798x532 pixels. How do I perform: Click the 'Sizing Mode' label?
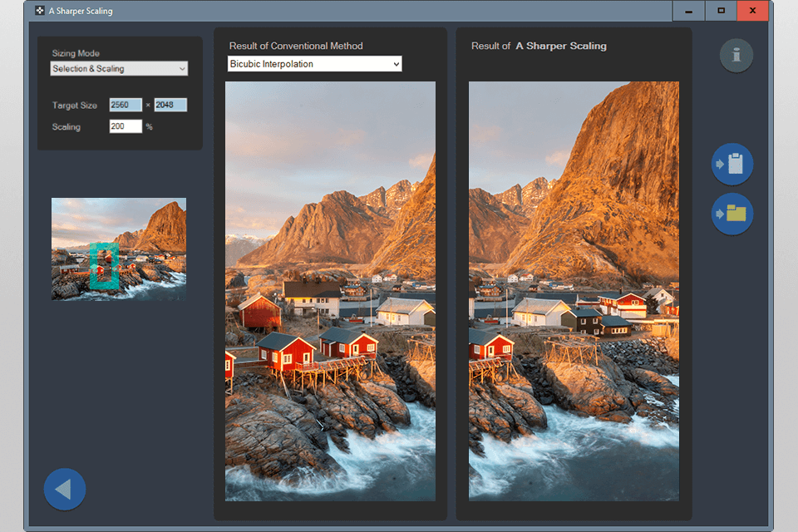[76, 53]
